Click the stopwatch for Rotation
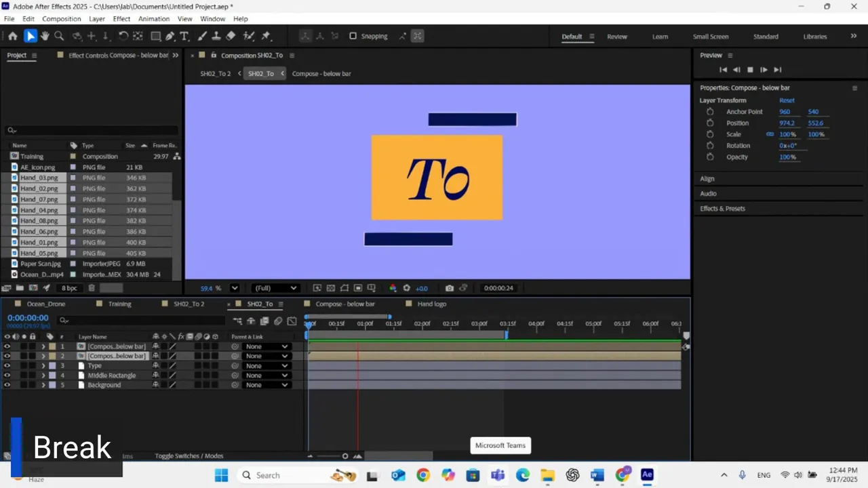 (710, 145)
